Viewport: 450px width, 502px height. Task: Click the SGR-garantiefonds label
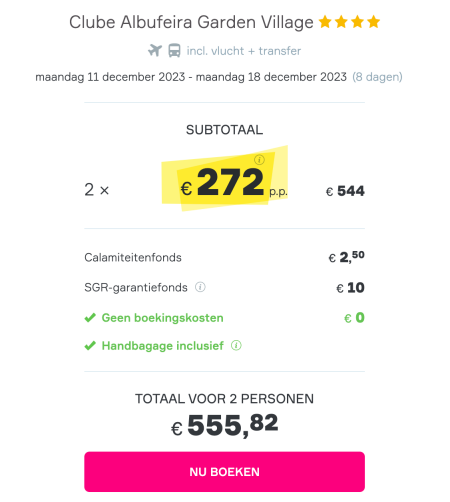click(136, 287)
